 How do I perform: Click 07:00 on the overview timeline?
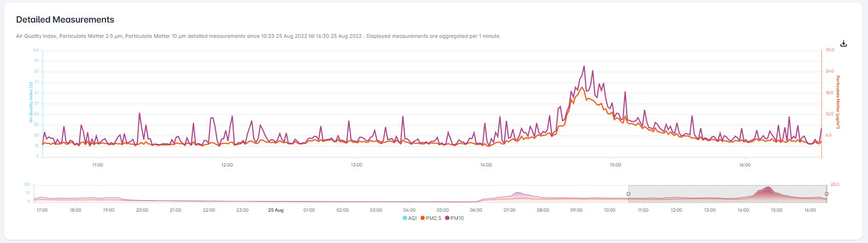[x=509, y=210]
